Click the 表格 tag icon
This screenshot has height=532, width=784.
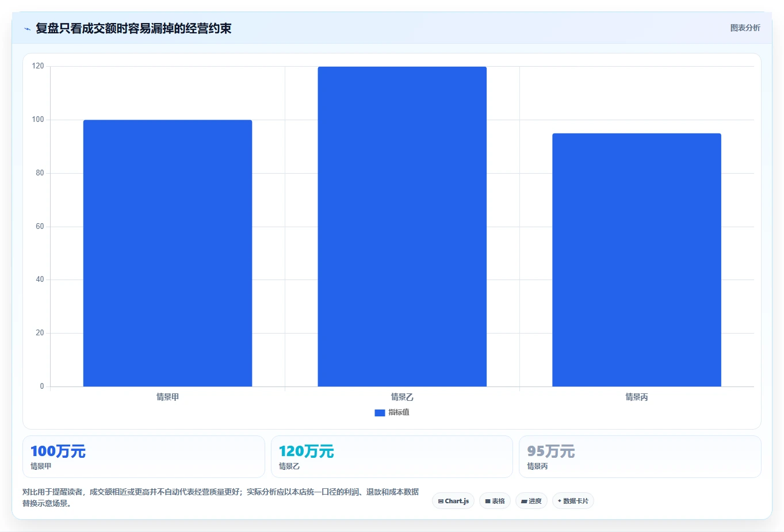pos(487,502)
